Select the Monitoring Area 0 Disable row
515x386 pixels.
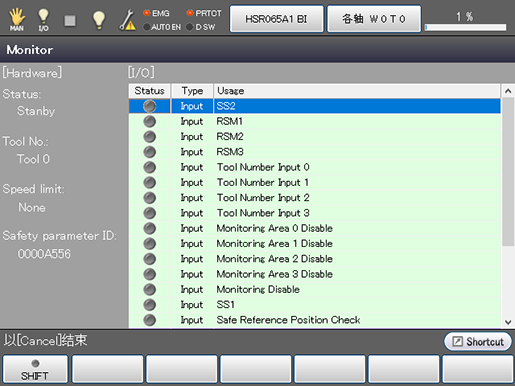pyautogui.click(x=315, y=228)
